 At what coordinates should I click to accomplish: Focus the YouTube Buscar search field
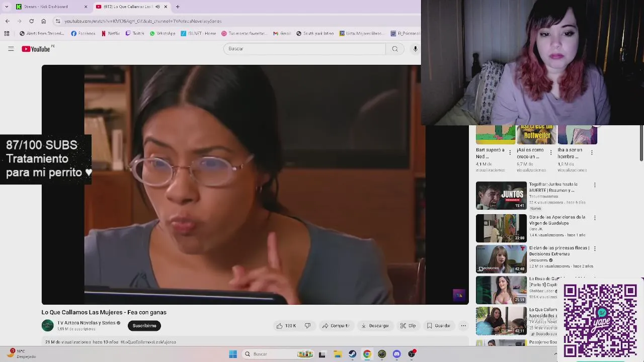click(x=304, y=49)
